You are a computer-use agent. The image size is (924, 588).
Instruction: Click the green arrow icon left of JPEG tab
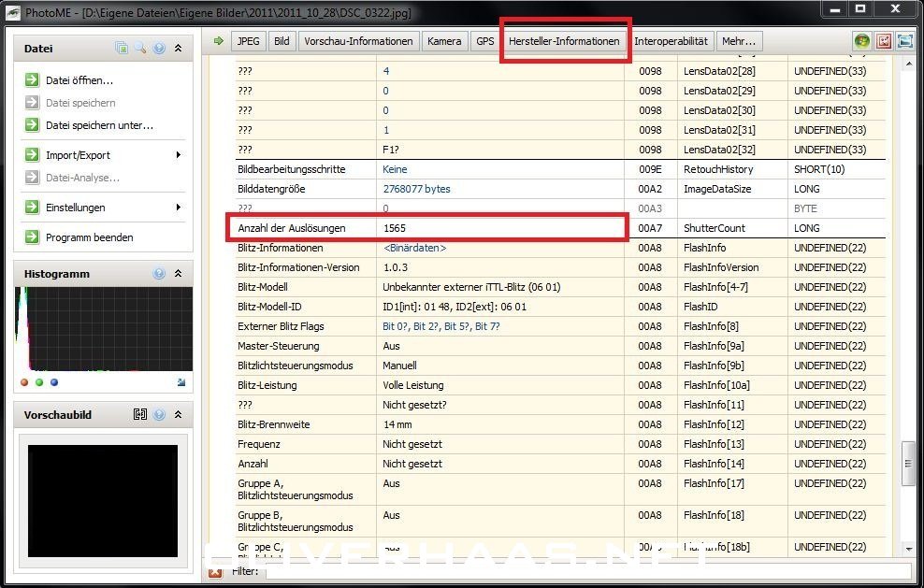pos(219,41)
